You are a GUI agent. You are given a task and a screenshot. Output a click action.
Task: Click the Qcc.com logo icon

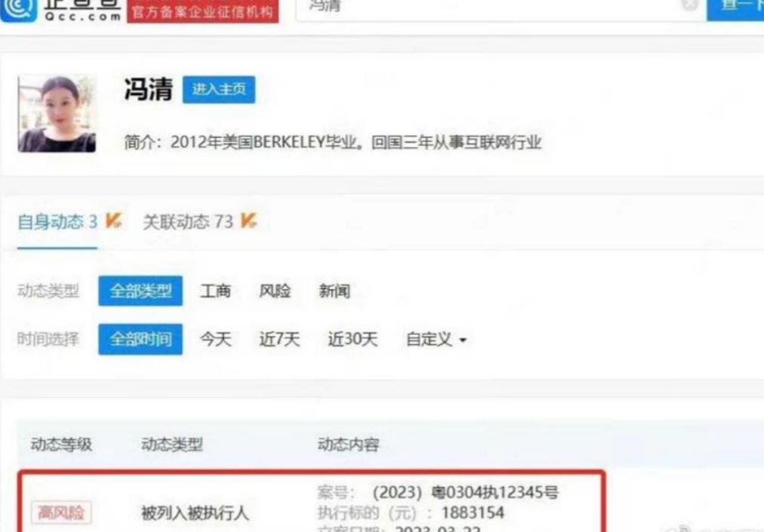tap(19, 9)
